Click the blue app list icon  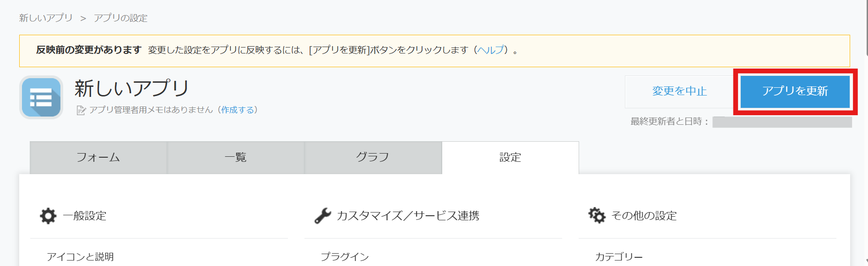point(41,97)
